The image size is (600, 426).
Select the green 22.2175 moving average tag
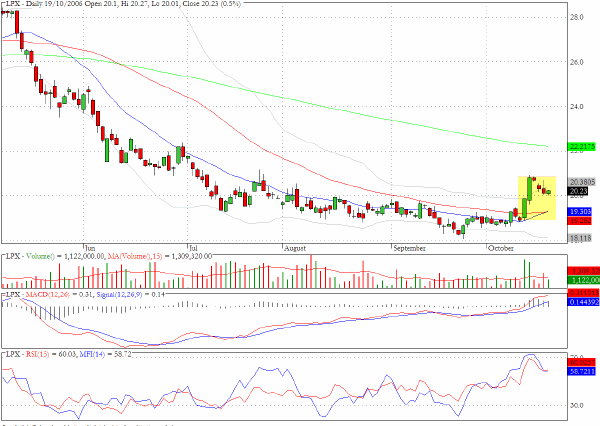click(x=582, y=147)
